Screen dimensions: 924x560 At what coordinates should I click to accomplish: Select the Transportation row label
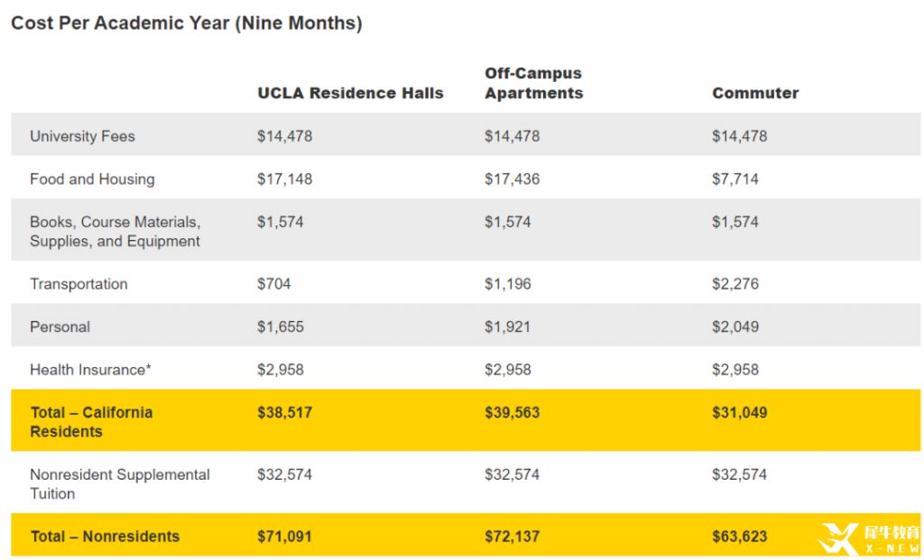point(79,284)
